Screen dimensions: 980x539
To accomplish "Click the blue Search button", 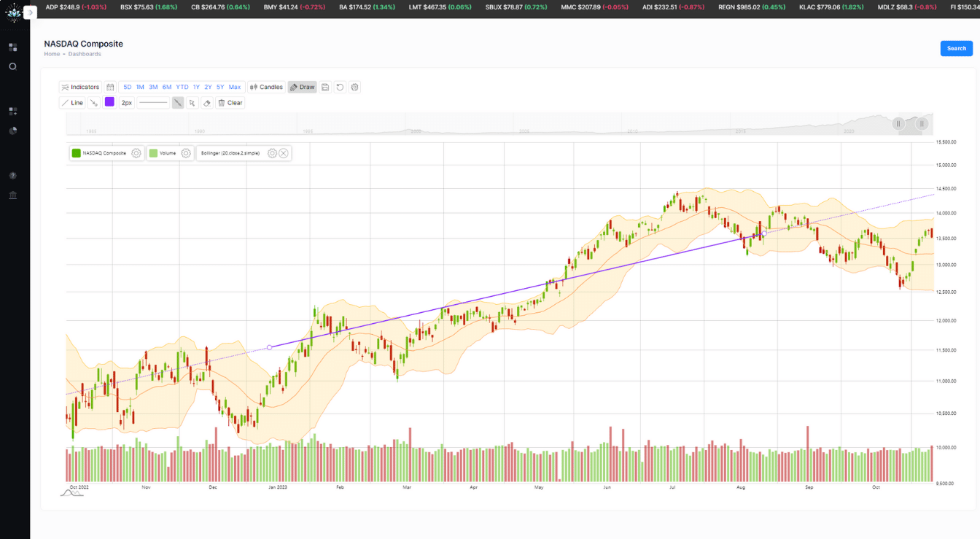I will pos(956,48).
